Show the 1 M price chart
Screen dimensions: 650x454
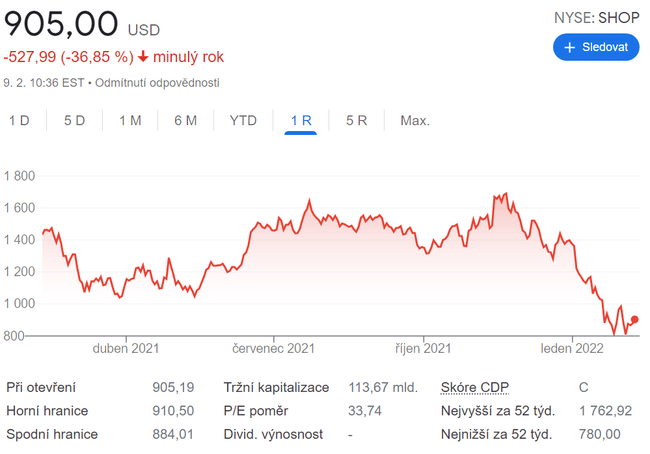tap(130, 121)
